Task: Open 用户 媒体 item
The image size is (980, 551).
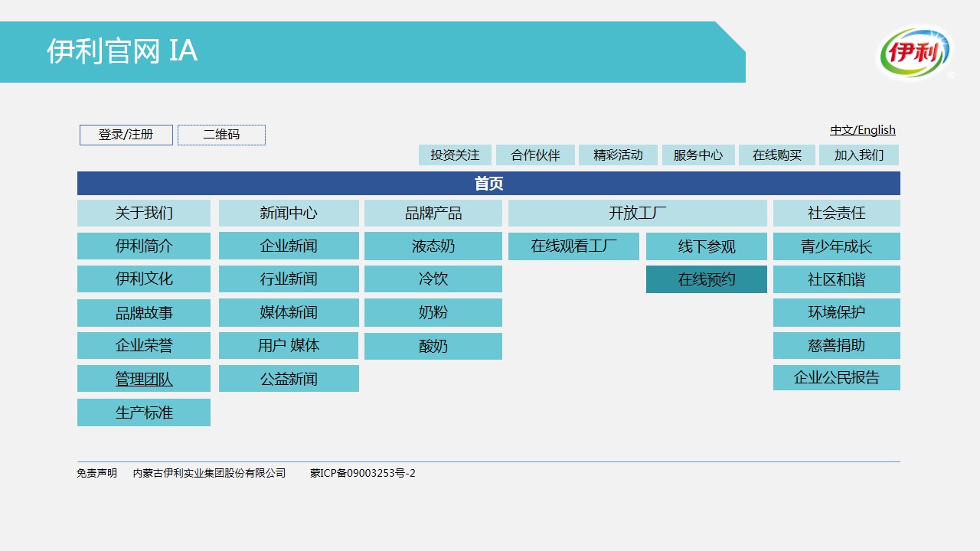Action: coord(289,345)
